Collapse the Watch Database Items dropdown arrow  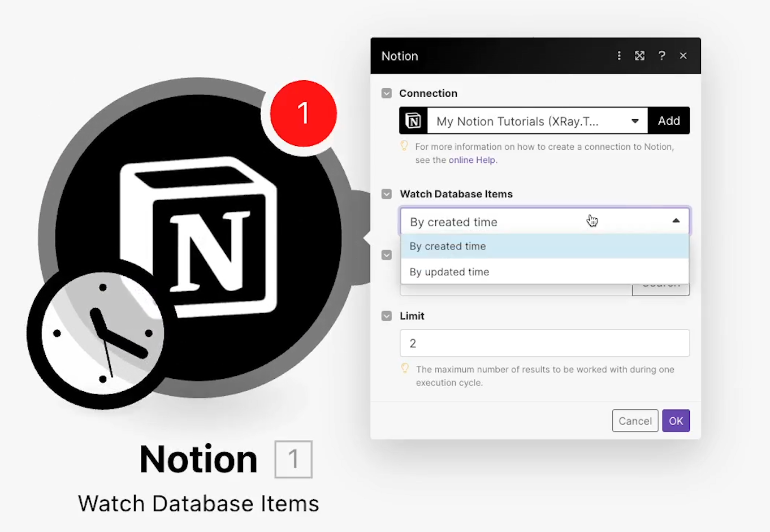(x=676, y=221)
